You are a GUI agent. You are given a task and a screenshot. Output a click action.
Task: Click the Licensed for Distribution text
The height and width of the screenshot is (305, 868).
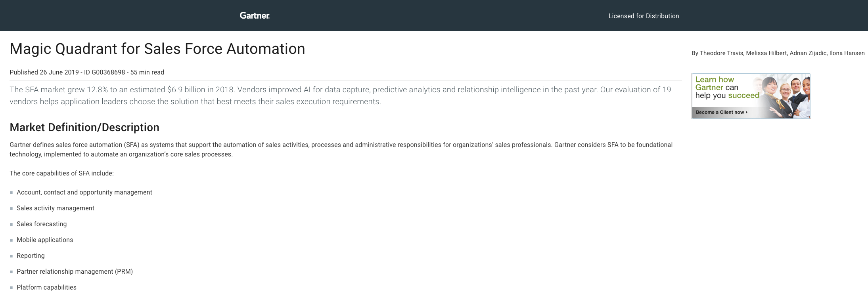644,16
